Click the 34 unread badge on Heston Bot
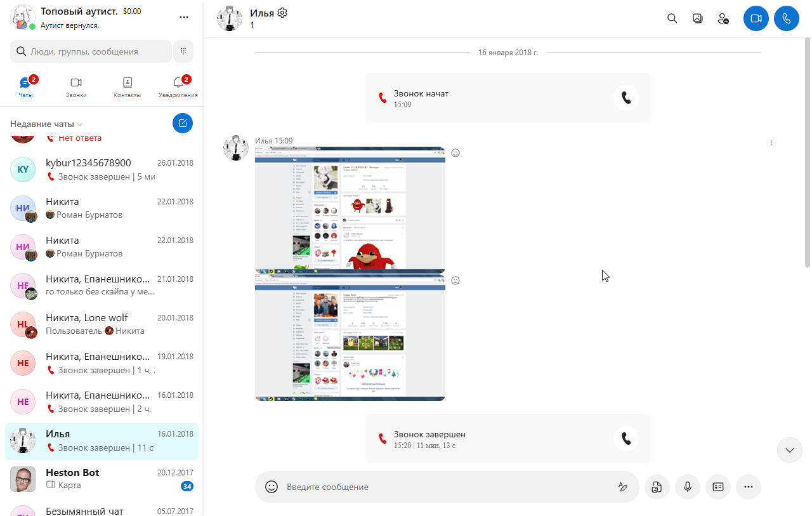 (187, 486)
